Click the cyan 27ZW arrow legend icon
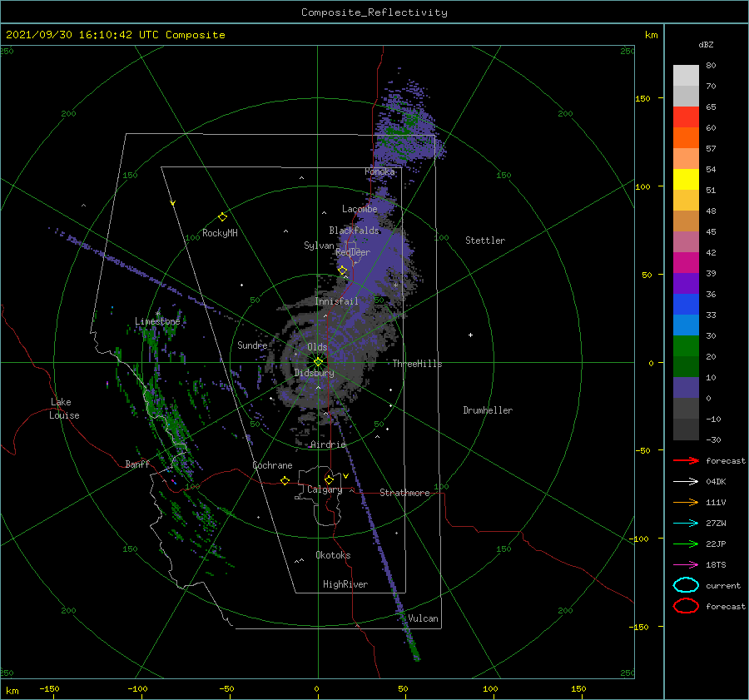Viewport: 749px width, 700px height. [x=686, y=524]
